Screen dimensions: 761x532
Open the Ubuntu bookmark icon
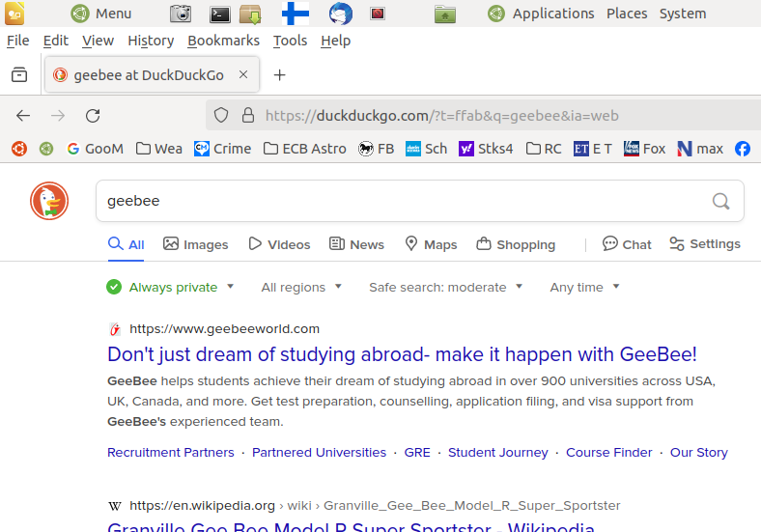point(19,149)
